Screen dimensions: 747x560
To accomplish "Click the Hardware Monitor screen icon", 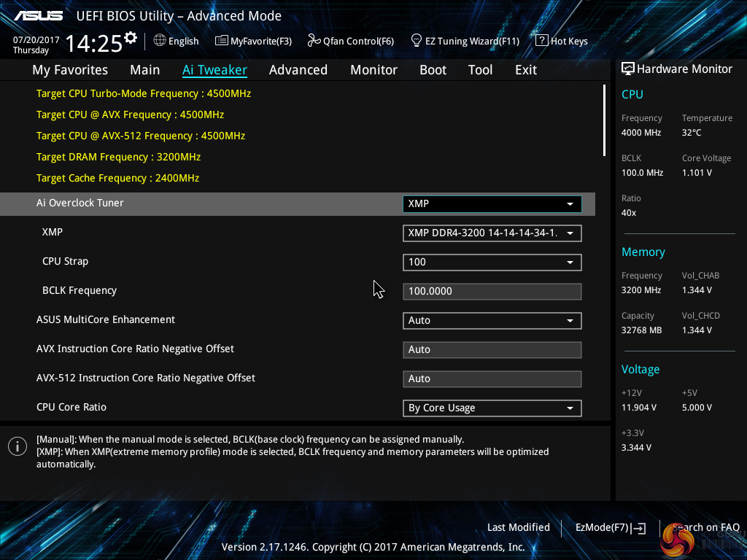I will coord(628,69).
